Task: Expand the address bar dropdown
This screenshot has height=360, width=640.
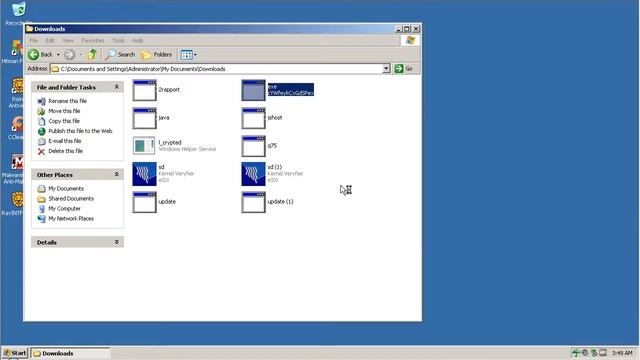Action: tap(386, 69)
